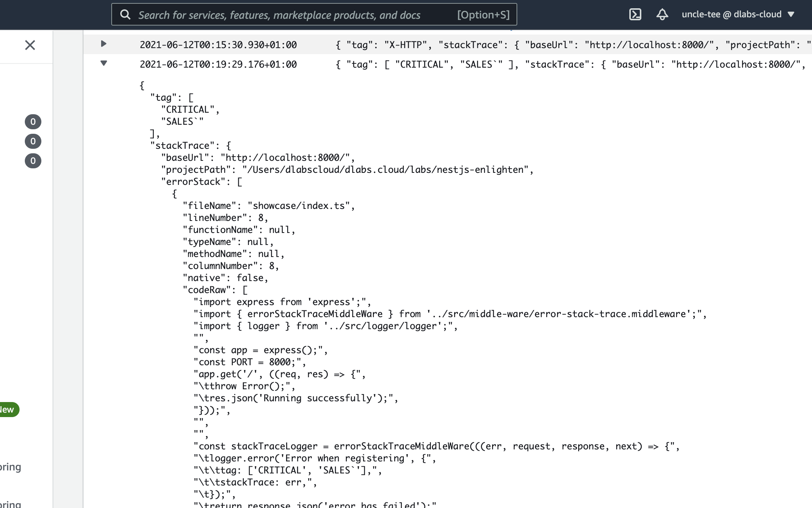This screenshot has width=812, height=508.
Task: Open the AWS CloudShell terminal icon
Action: tap(635, 15)
